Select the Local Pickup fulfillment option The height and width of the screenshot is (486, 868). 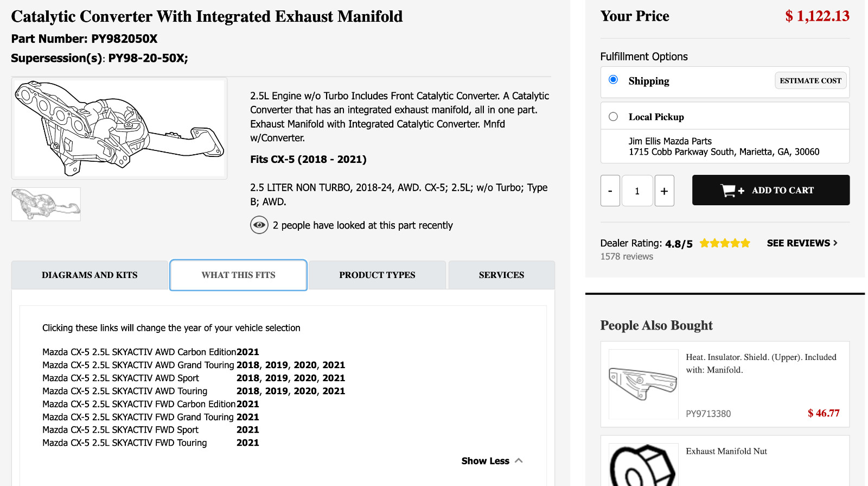(x=614, y=117)
